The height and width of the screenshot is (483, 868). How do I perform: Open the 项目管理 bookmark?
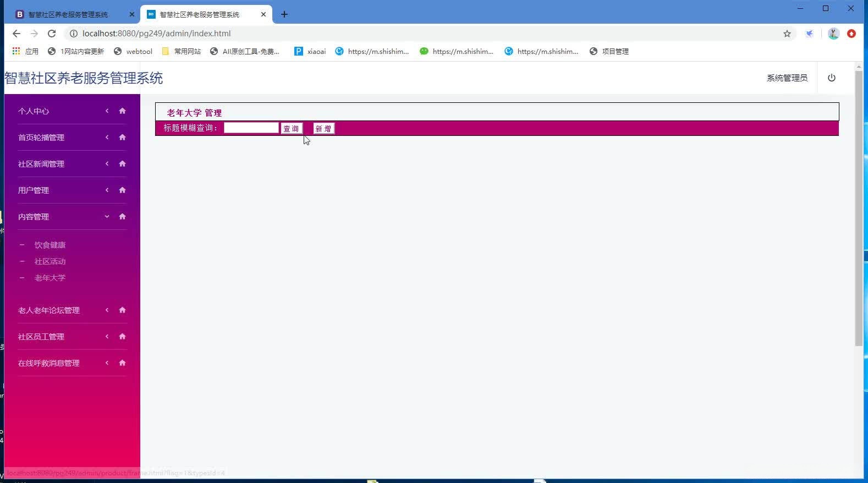click(x=609, y=51)
